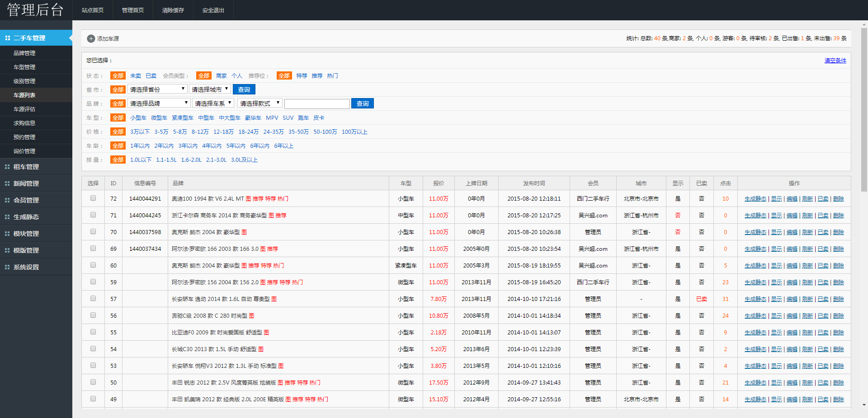Tick the checkbox for row ID 55
Image resolution: width=868 pixels, height=418 pixels.
coord(93,332)
